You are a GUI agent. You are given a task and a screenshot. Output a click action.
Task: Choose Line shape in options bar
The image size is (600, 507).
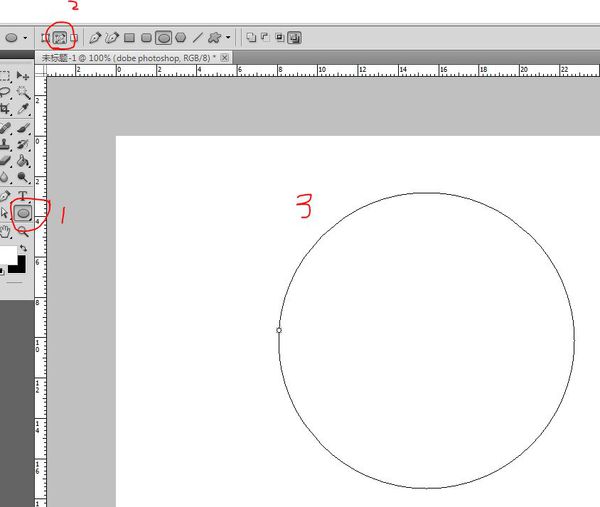pos(197,37)
